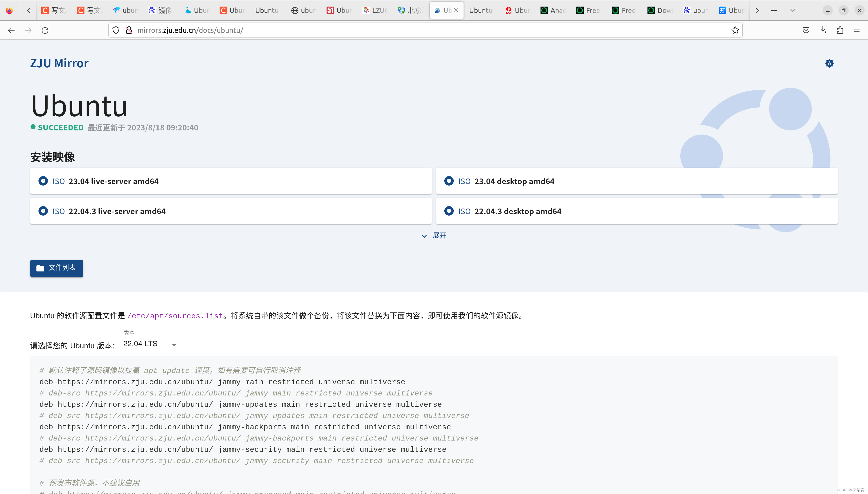
Task: Click the SUCCEEDED status label
Action: click(61, 128)
